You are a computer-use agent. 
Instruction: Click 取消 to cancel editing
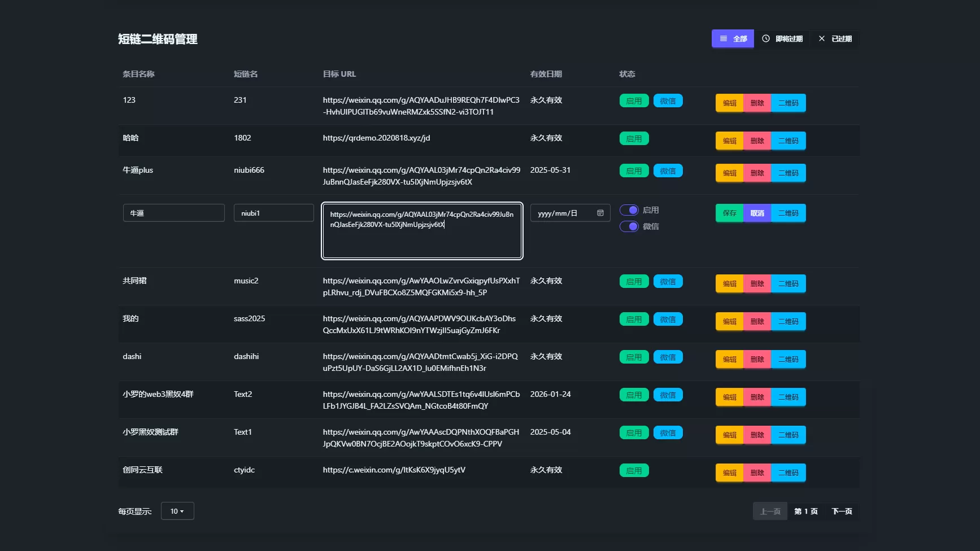coord(757,213)
